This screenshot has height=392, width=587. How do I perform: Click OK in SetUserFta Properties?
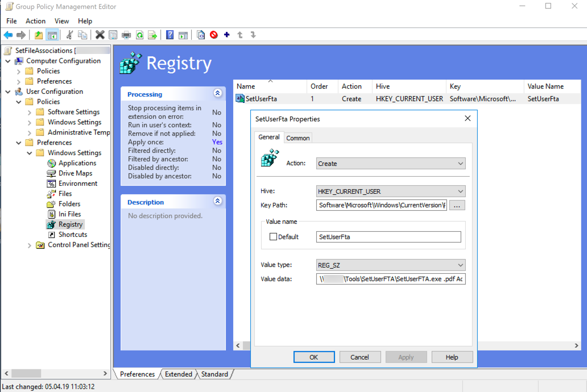(314, 357)
